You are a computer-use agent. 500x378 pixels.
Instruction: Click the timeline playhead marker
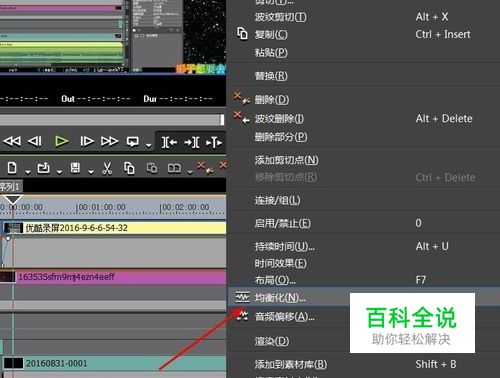click(13, 200)
